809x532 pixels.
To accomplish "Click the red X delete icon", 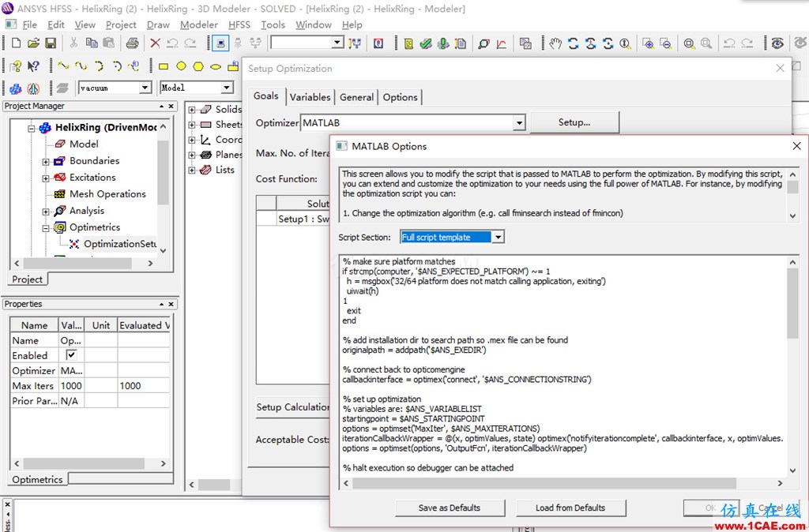I will coord(155,43).
